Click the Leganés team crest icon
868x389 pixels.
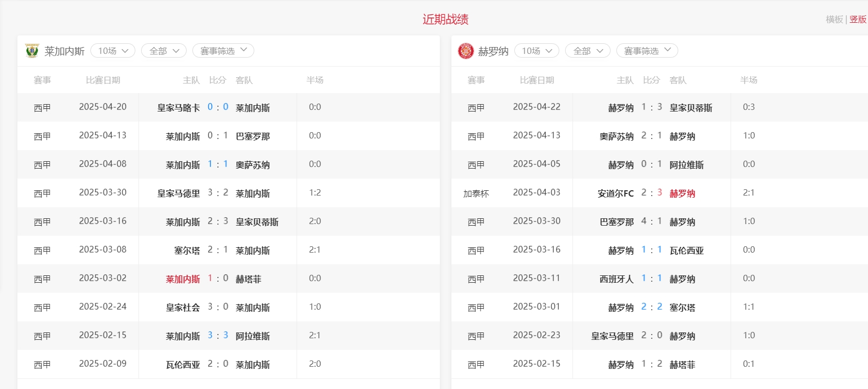point(32,51)
